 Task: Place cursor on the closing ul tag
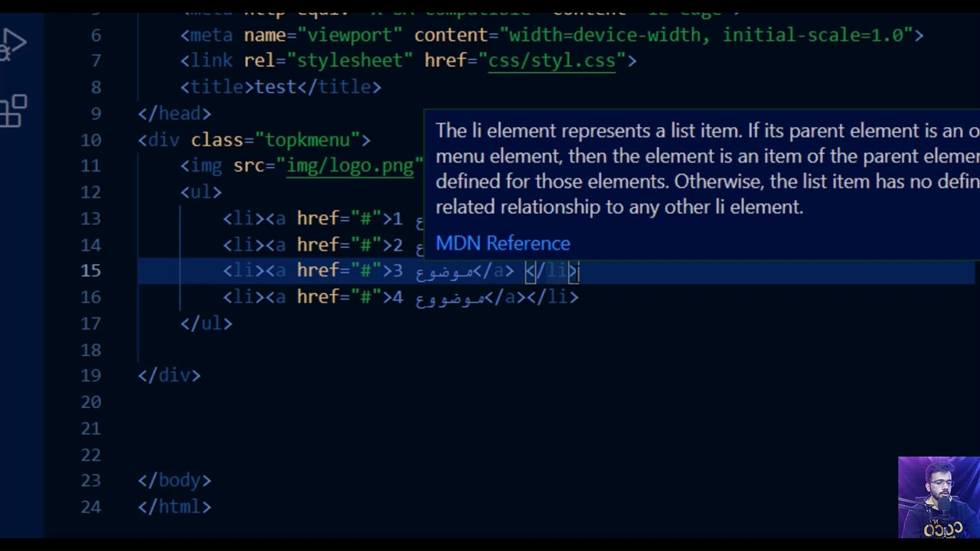coord(206,324)
